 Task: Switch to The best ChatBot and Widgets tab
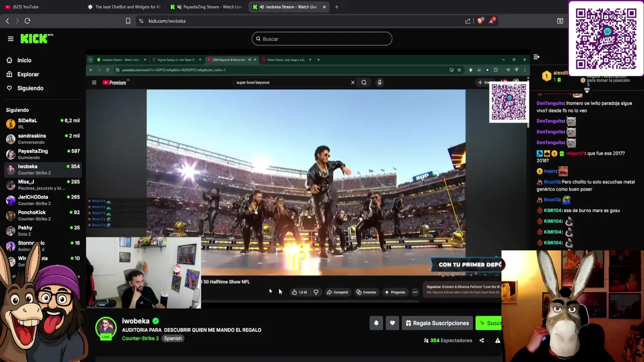click(123, 7)
